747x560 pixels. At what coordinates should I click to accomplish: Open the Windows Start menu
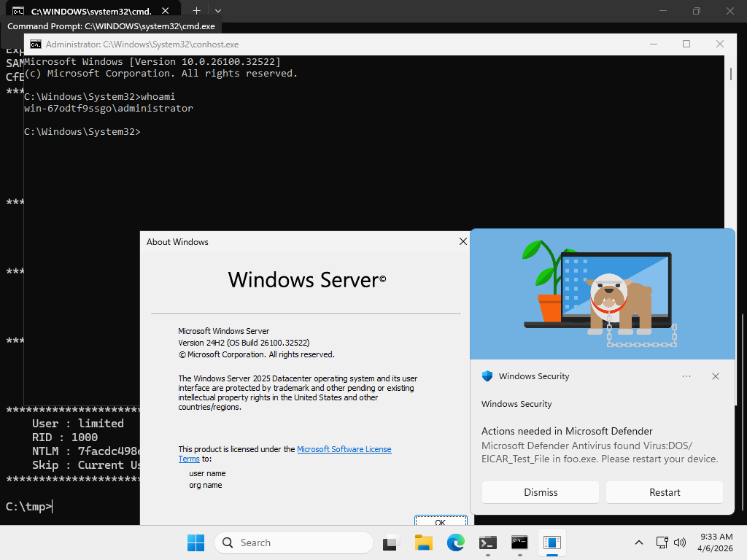196,542
